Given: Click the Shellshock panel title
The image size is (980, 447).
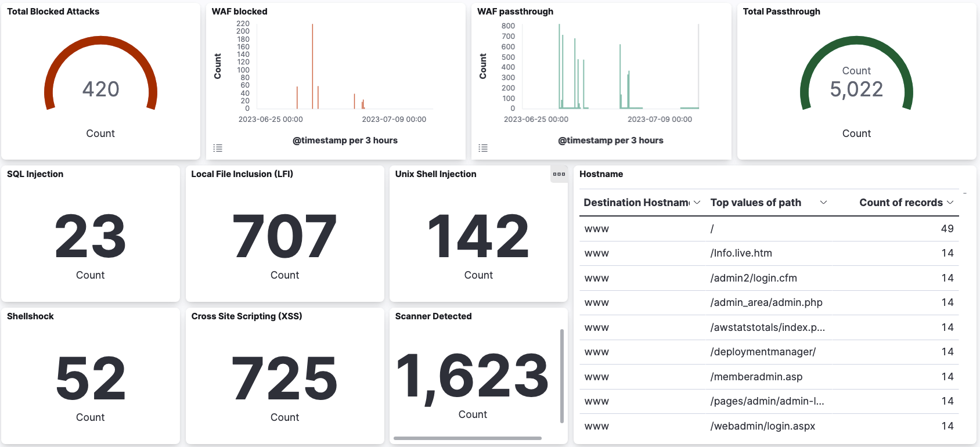Looking at the screenshot, I should 30,316.
